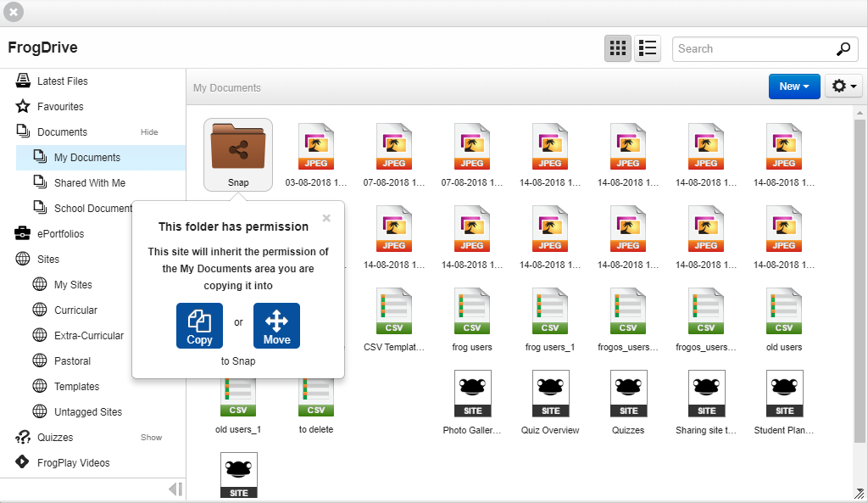
Task: Select CSV Template file icon
Action: pos(394,311)
